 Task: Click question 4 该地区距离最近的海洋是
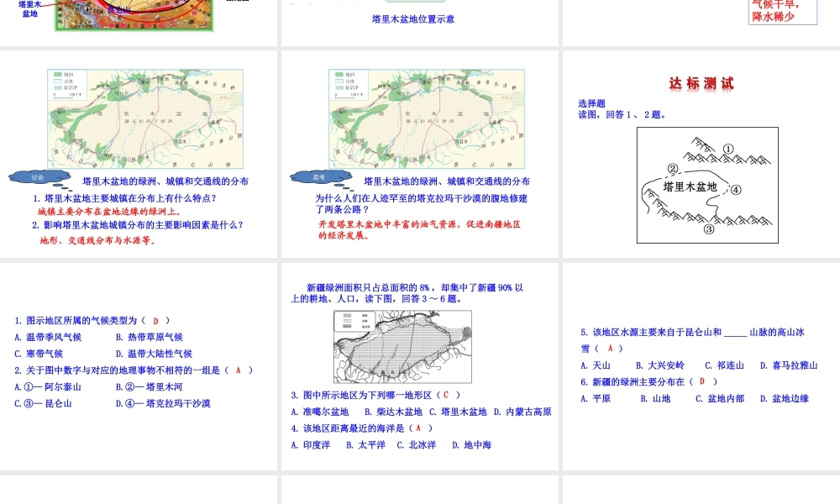pos(362,428)
